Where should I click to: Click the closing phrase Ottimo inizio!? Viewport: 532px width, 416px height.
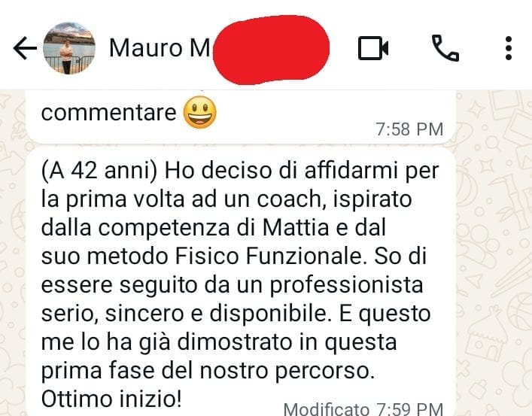coord(111,399)
